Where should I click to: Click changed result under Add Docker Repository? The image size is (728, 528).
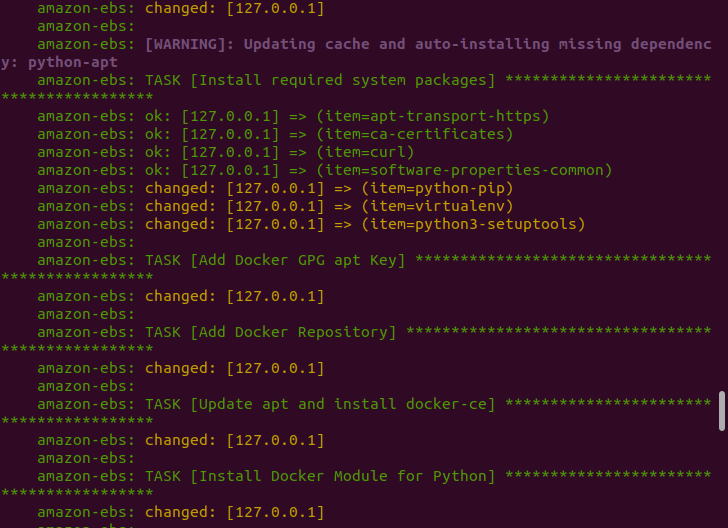(x=234, y=368)
